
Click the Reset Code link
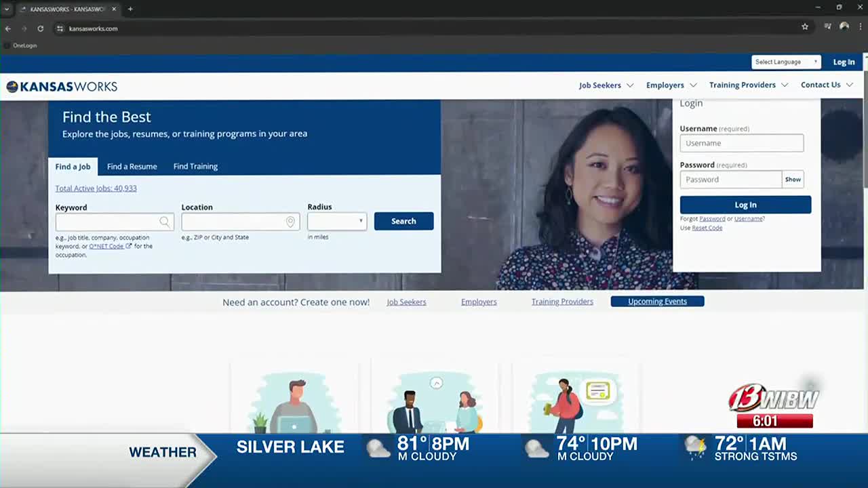tap(707, 228)
